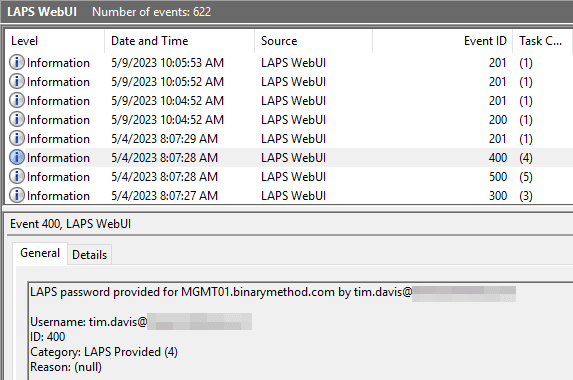Screen dimensions: 573x380
Task: Select the 5/4/2023 8:07:27 AM event row
Action: 289,195
